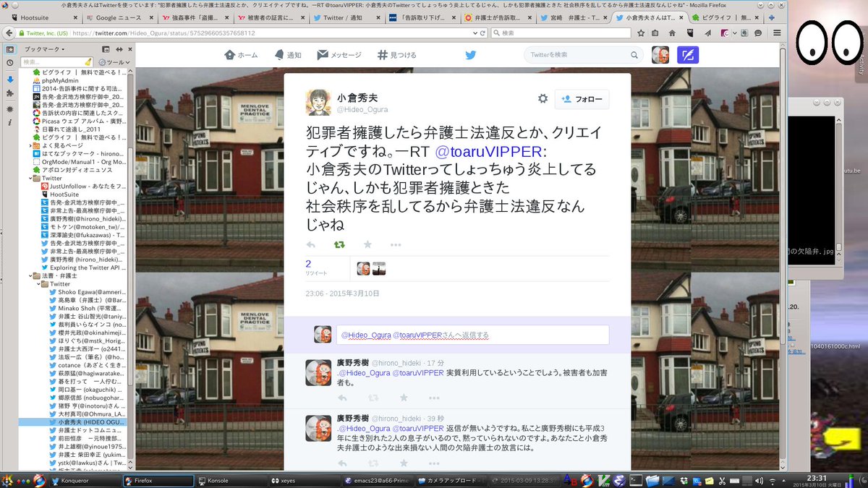868x488 pixels.
Task: Switch to the Google ニュース tab
Action: click(122, 17)
